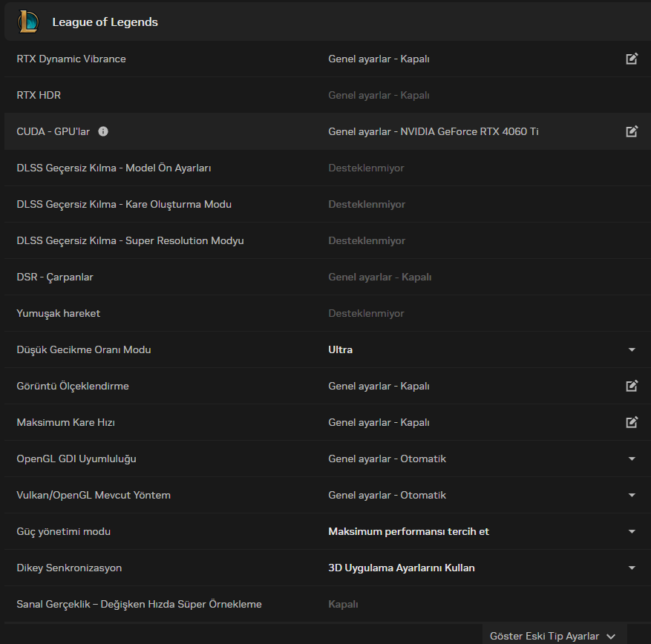Click the OpenGL GDI Uyumluluğu label
651x644 pixels.
click(76, 459)
